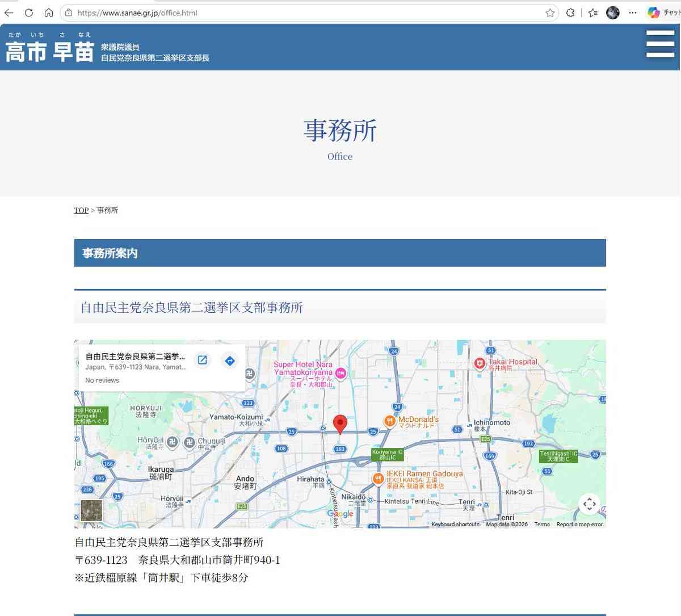Click Report a map error link
The height and width of the screenshot is (616, 681).
click(579, 524)
